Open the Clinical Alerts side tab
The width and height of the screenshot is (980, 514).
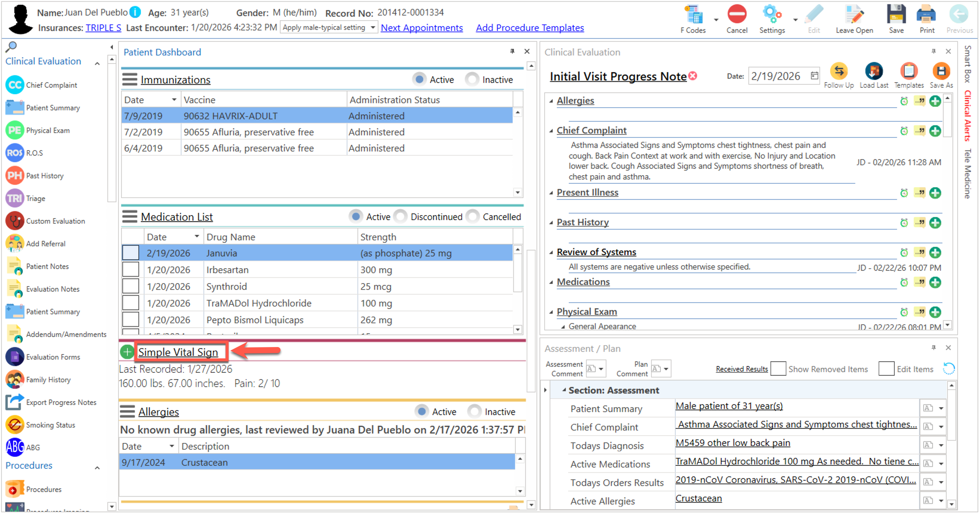click(967, 116)
